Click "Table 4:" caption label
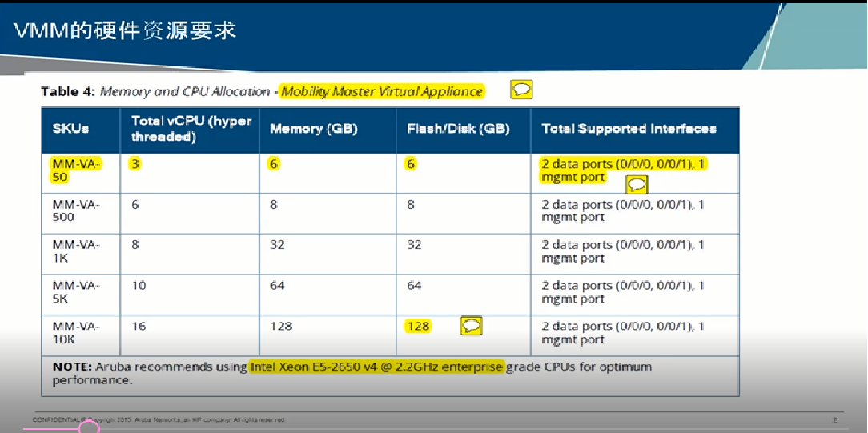Screen dimensions: 868x433 pyautogui.click(x=67, y=91)
